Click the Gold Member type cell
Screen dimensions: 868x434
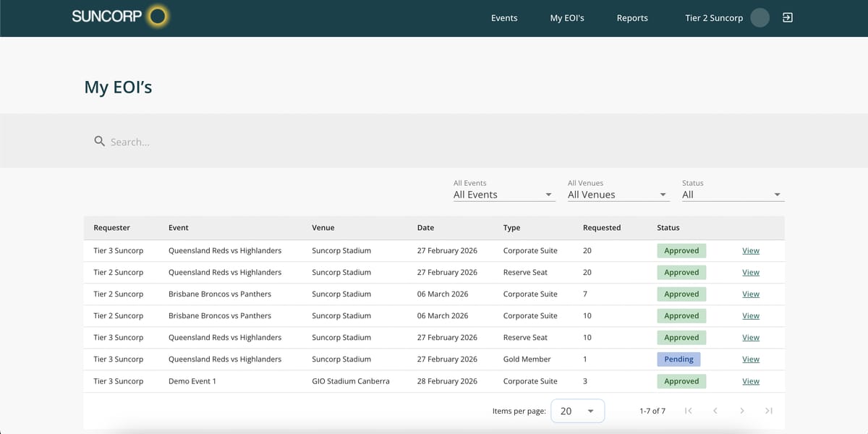point(527,359)
